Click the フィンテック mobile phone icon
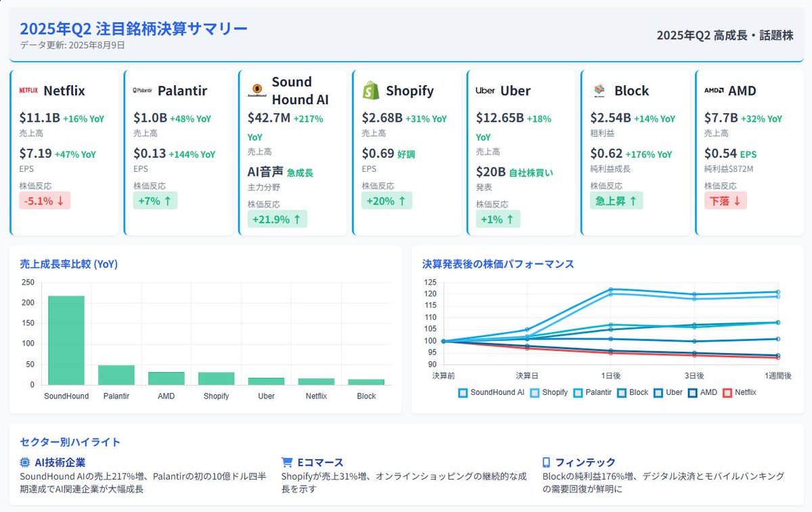812x512 pixels. [546, 463]
